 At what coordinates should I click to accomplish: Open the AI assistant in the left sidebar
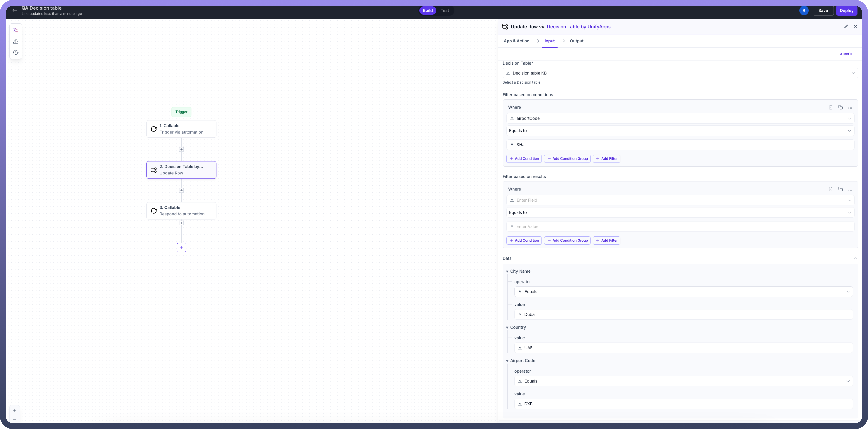15,30
